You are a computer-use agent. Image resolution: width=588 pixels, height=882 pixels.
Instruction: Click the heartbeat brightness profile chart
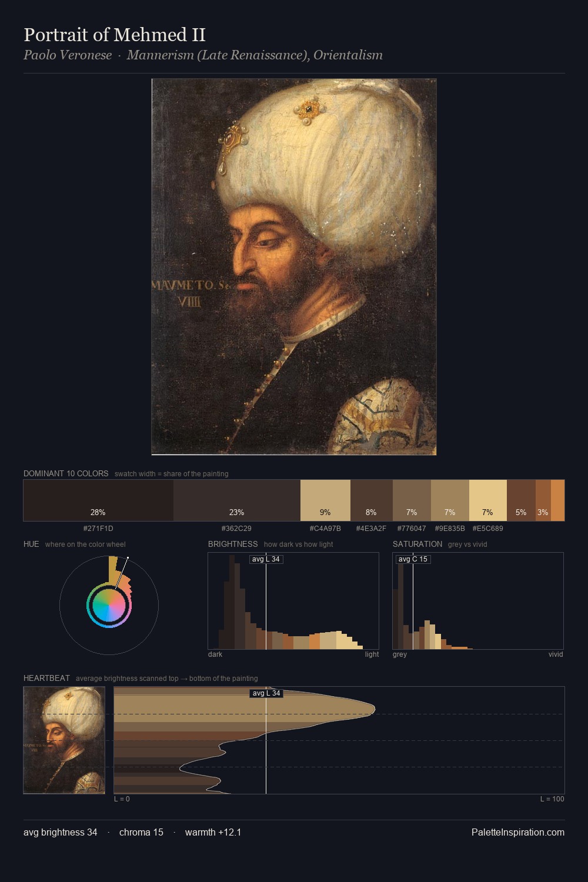click(x=339, y=740)
